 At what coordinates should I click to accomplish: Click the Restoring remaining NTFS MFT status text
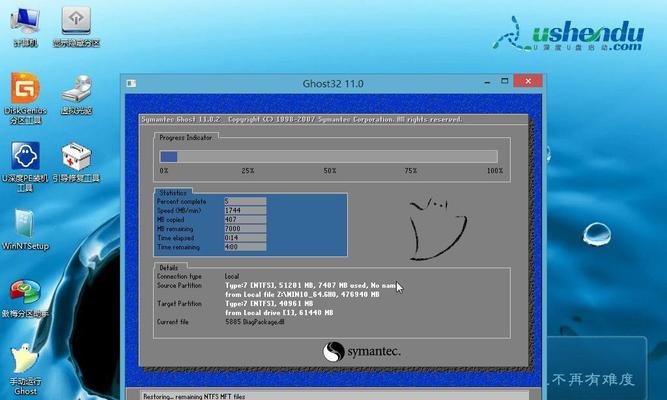(194, 396)
